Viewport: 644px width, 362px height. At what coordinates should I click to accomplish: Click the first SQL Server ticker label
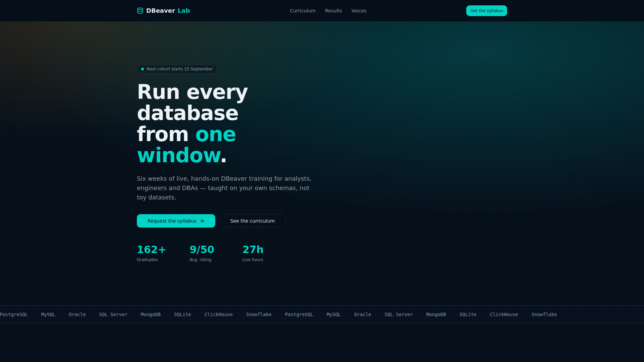[113, 314]
